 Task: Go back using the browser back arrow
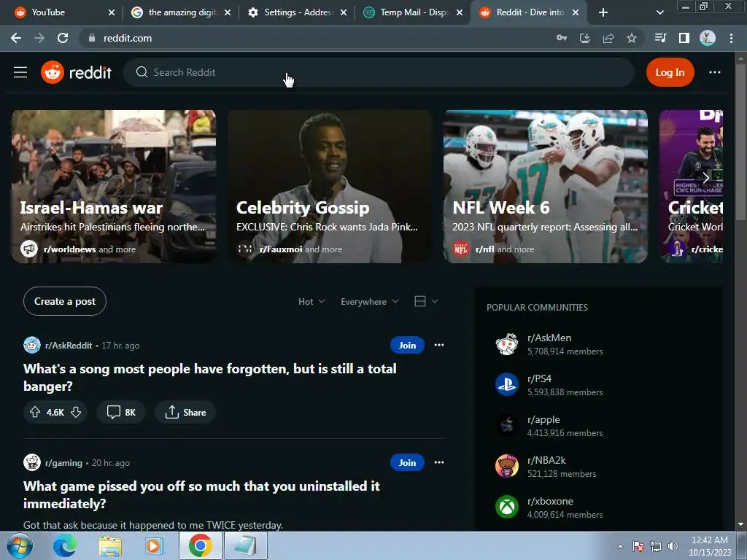pos(16,38)
